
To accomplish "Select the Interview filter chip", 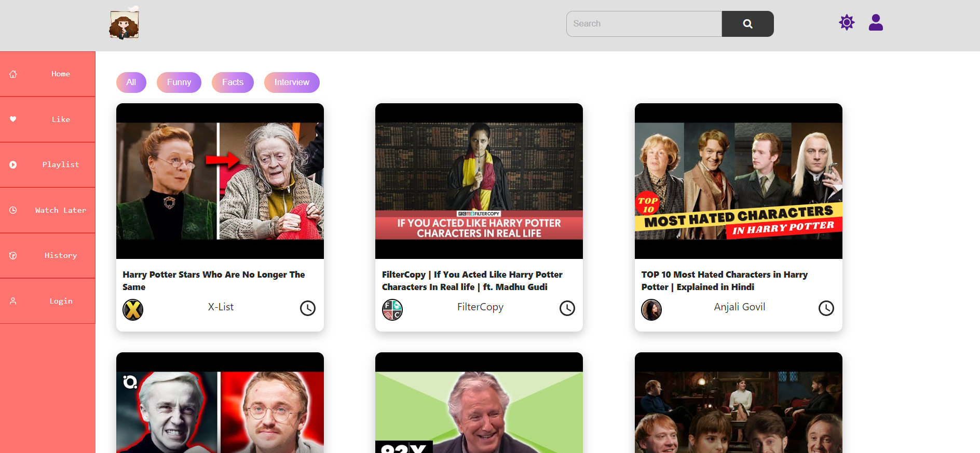I will coord(292,83).
